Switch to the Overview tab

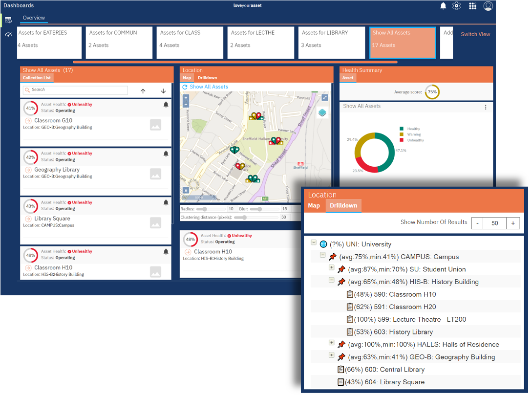pyautogui.click(x=34, y=18)
